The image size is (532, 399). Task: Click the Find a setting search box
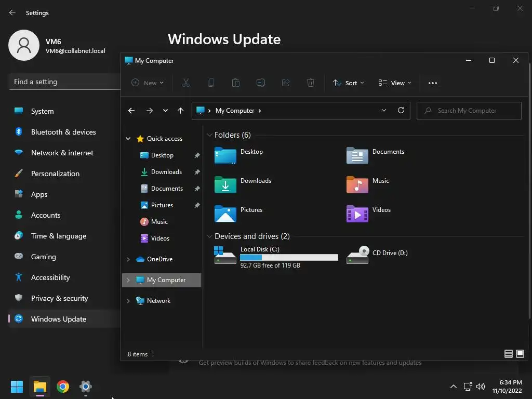pyautogui.click(x=64, y=82)
